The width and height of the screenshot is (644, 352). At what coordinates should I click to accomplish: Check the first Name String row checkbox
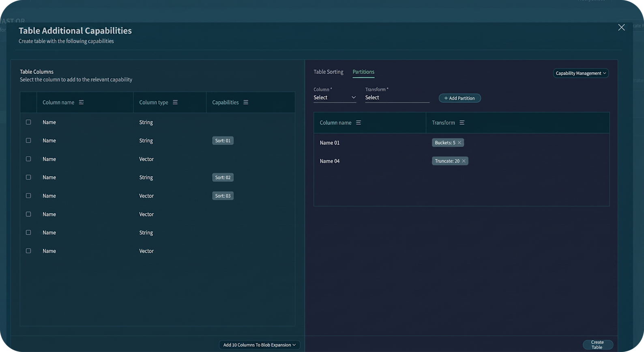pos(28,122)
